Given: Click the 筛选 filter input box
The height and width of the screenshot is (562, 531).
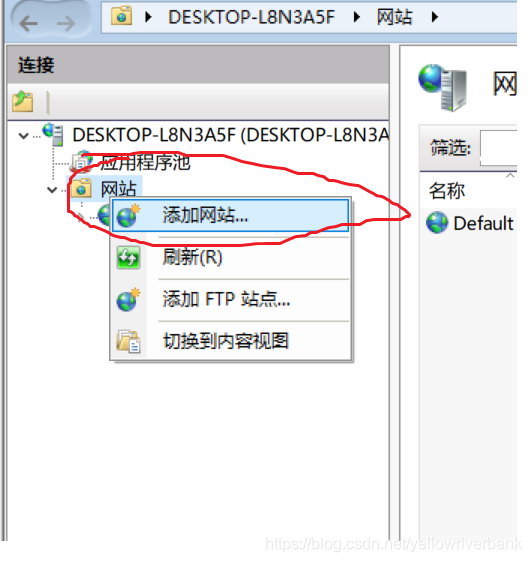Looking at the screenshot, I should tap(499, 148).
